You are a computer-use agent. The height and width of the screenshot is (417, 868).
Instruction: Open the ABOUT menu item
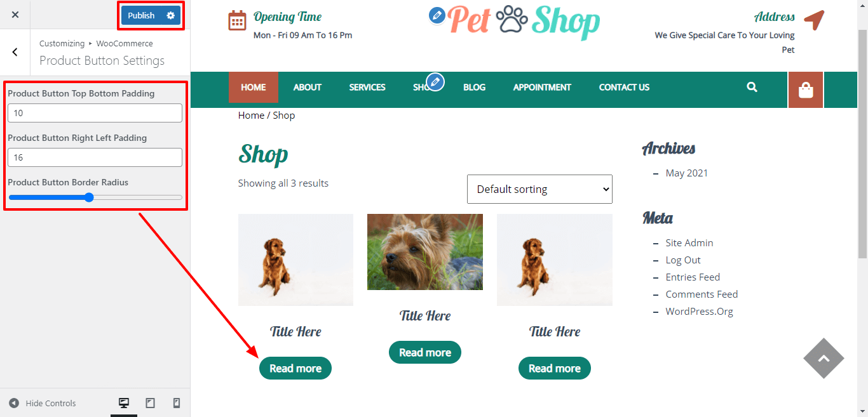pyautogui.click(x=308, y=88)
